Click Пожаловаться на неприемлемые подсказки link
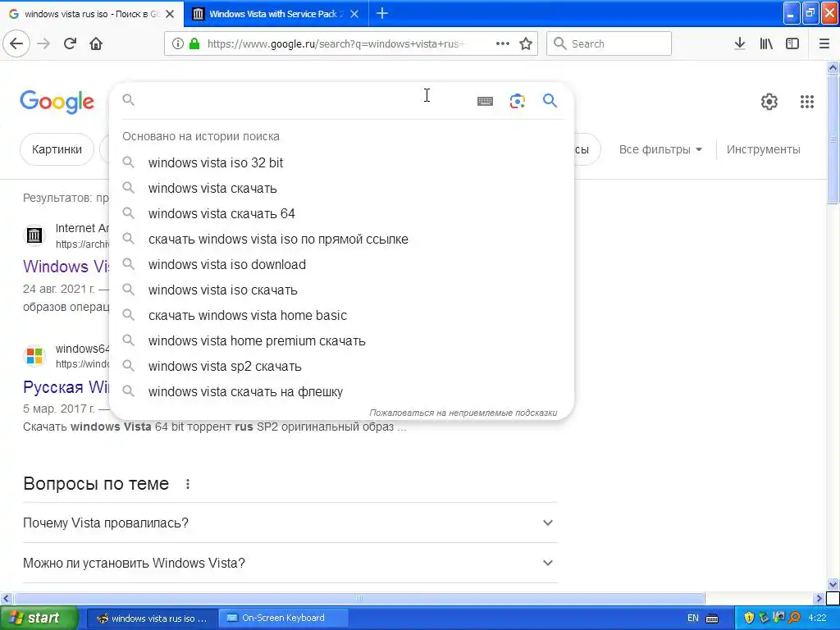The width and height of the screenshot is (840, 630). [463, 413]
